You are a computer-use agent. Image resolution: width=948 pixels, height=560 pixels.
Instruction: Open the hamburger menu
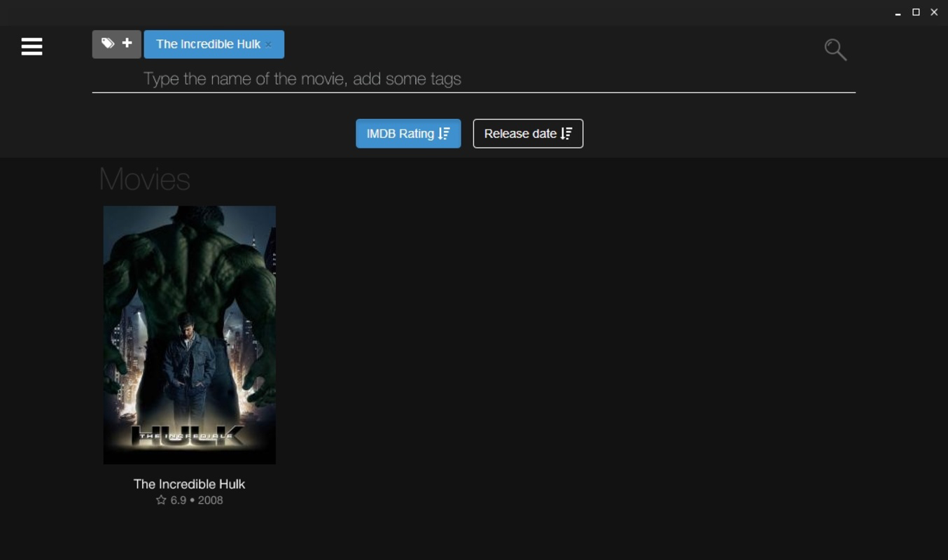pos(32,46)
